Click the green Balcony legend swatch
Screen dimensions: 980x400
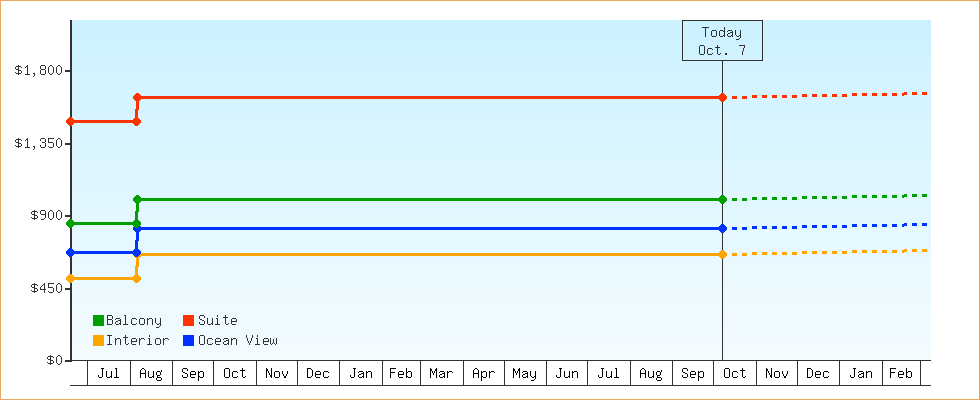tap(98, 320)
